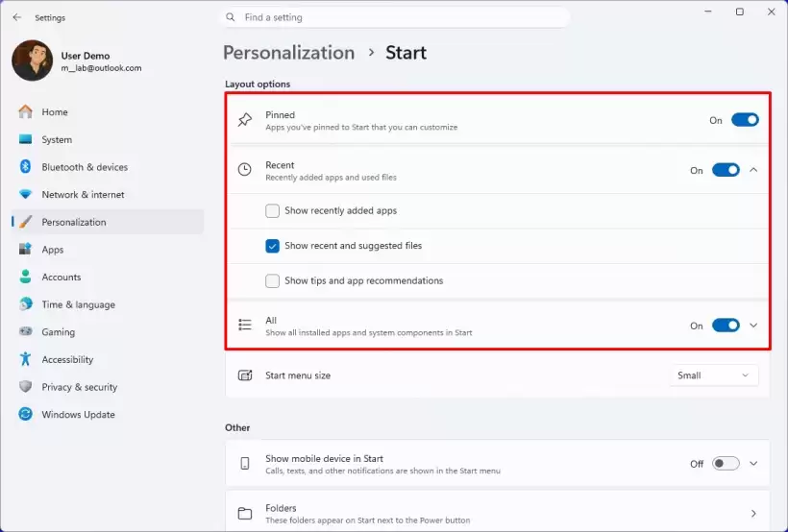
Task: Select Apps in the sidebar
Action: point(108,249)
